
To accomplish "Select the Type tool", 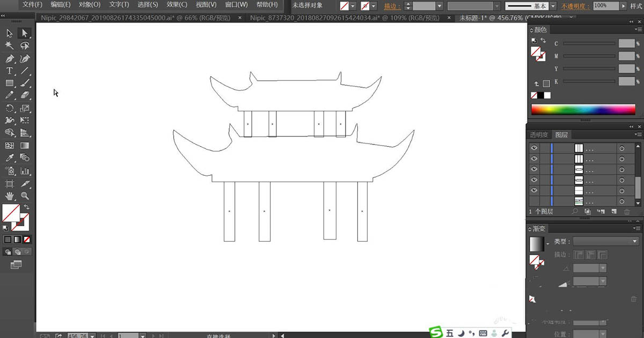I will [10, 71].
